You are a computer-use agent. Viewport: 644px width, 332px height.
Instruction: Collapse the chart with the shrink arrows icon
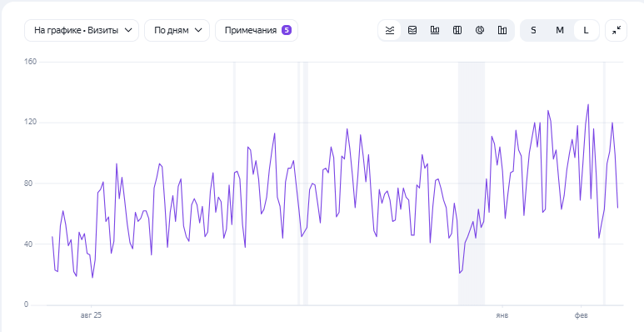point(616,30)
